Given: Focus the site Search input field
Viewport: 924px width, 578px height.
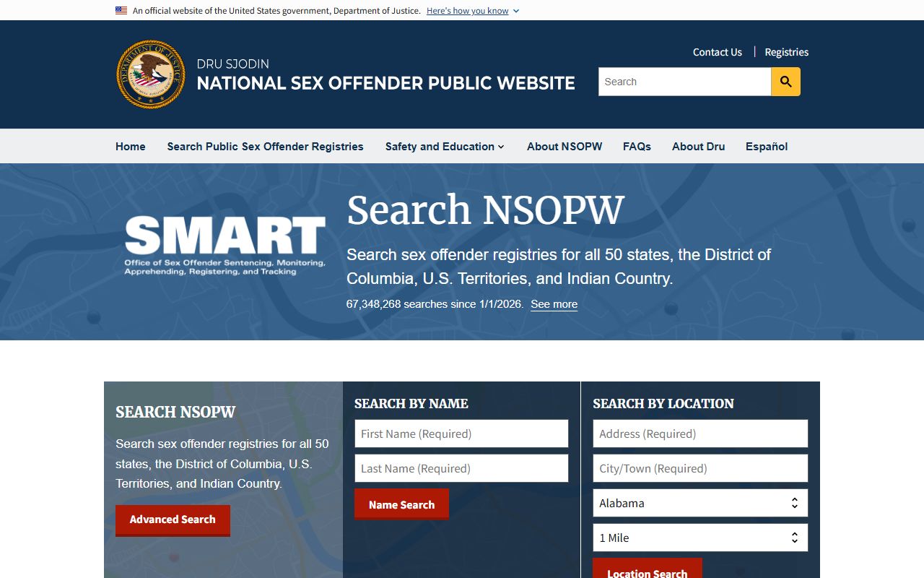Looking at the screenshot, I should [684, 82].
